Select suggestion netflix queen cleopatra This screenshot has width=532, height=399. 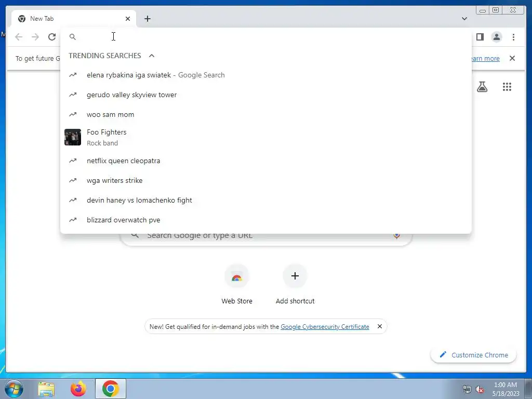(266, 161)
